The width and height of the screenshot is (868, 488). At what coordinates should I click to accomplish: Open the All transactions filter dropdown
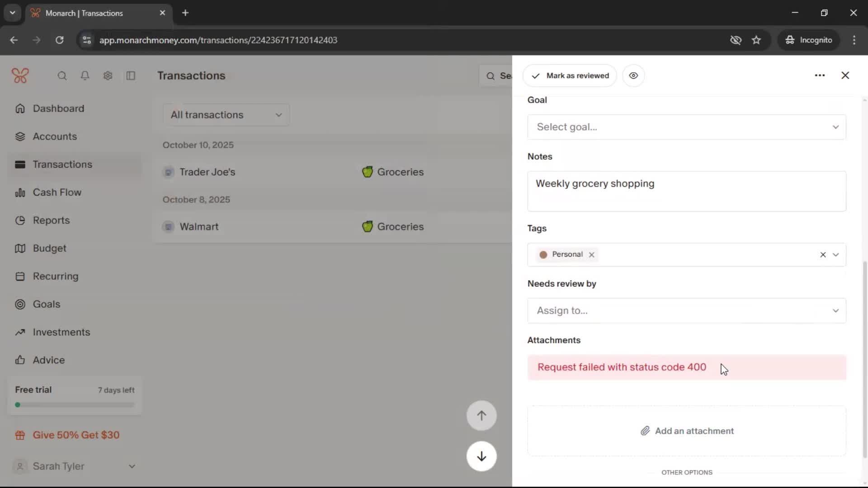click(226, 115)
